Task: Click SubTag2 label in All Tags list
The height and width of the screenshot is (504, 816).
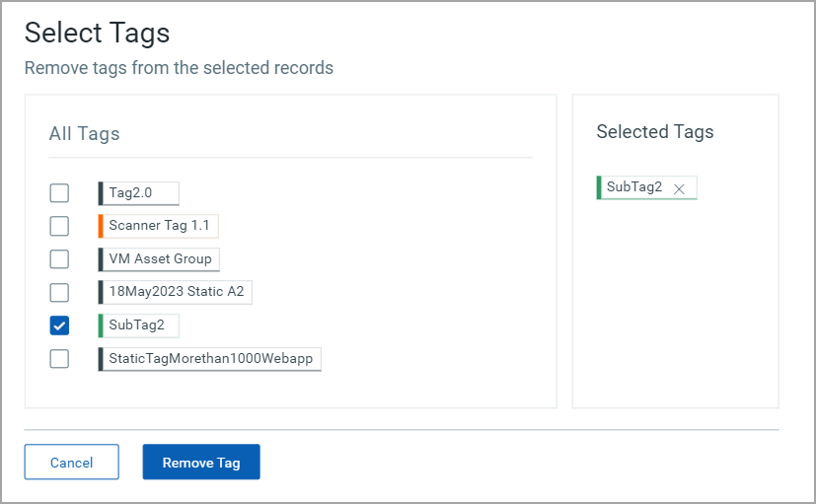Action: (x=139, y=325)
